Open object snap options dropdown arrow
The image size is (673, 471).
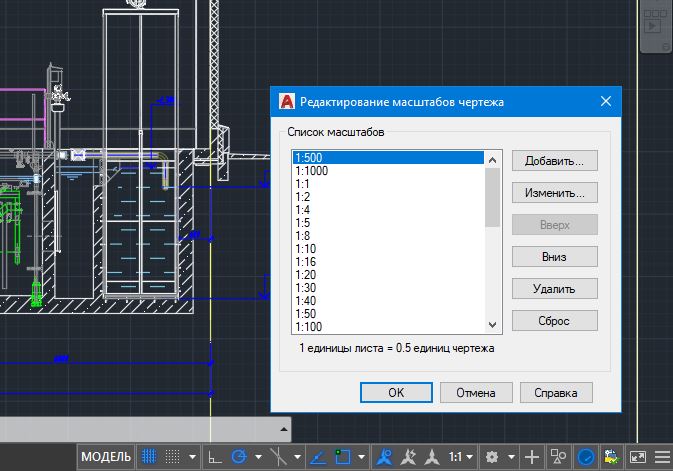(x=362, y=457)
